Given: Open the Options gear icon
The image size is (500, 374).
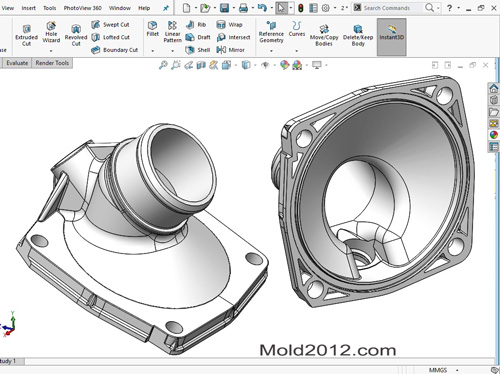Looking at the screenshot, I should [326, 8].
